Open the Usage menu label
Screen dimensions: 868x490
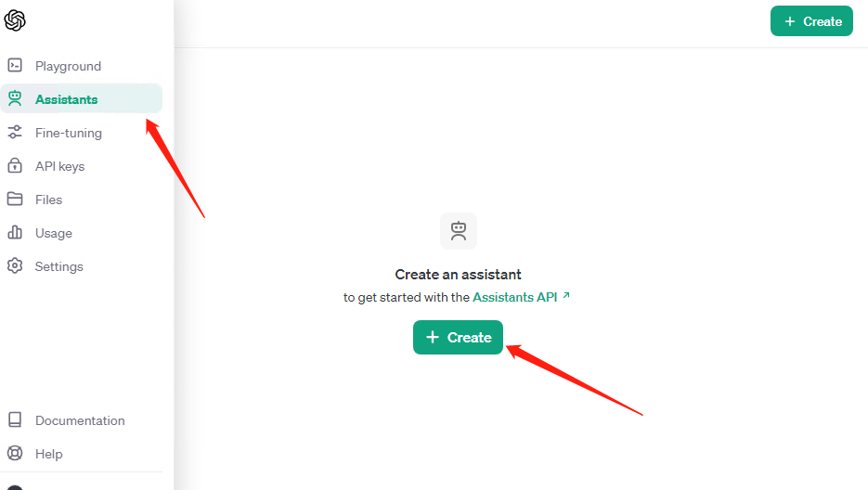(x=54, y=233)
